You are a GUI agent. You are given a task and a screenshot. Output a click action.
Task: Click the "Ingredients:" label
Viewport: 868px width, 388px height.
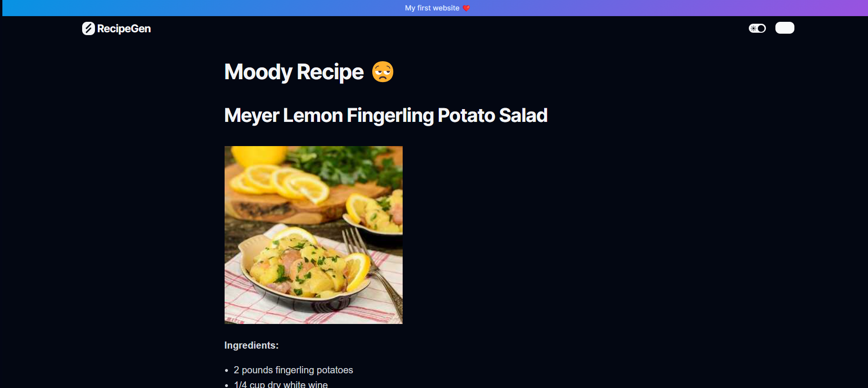(x=252, y=345)
